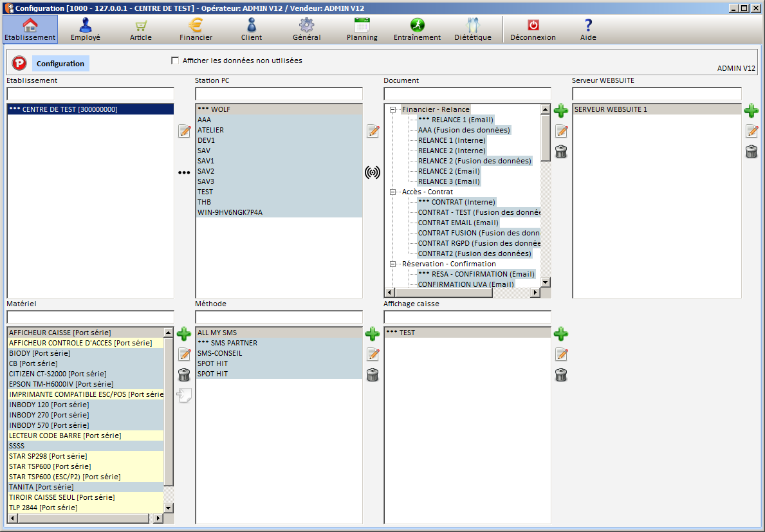Click the green plus icon beside Document tree
765x532 pixels.
click(561, 111)
